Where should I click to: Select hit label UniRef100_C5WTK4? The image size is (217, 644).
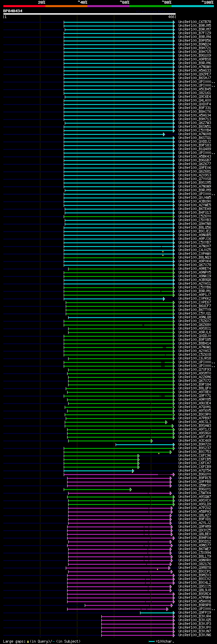coord(195,493)
